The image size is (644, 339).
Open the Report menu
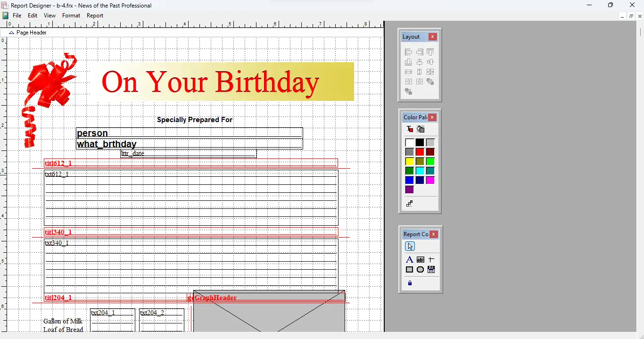tap(95, 16)
